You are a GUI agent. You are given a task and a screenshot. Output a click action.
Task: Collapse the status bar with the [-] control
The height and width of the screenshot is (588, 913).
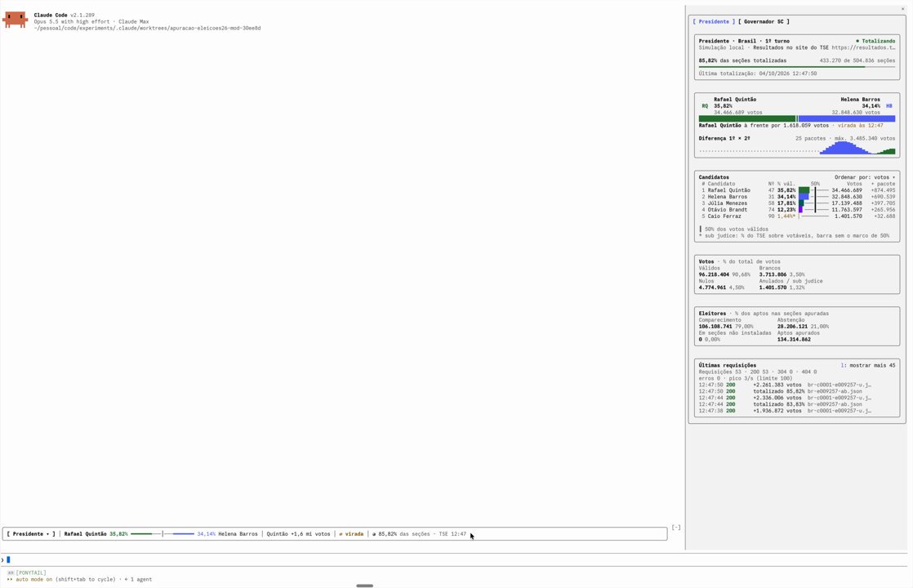676,528
